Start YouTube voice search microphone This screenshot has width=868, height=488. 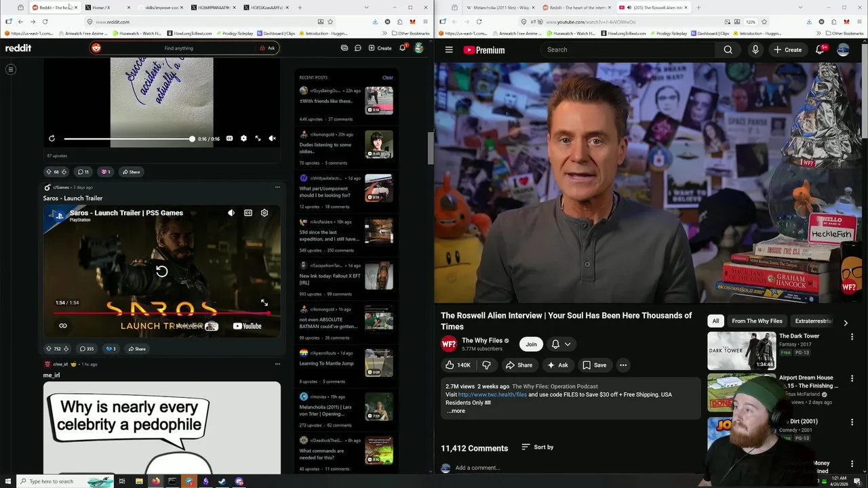[x=755, y=49]
